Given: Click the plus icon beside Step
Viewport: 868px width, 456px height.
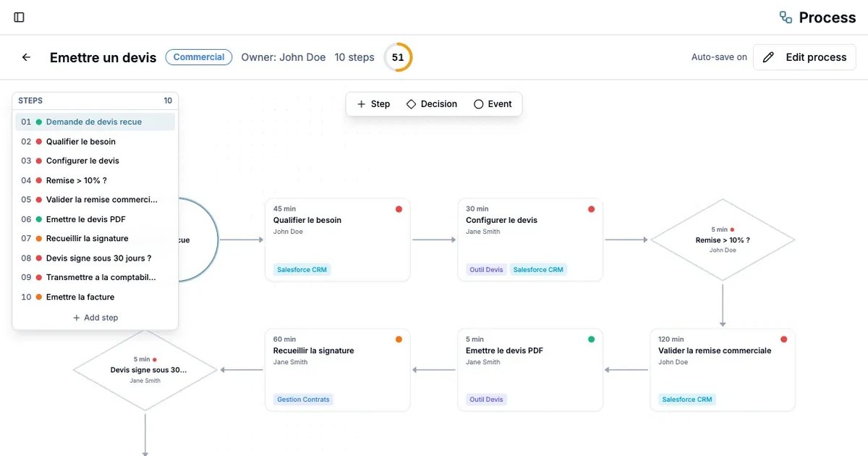Looking at the screenshot, I should pyautogui.click(x=361, y=104).
